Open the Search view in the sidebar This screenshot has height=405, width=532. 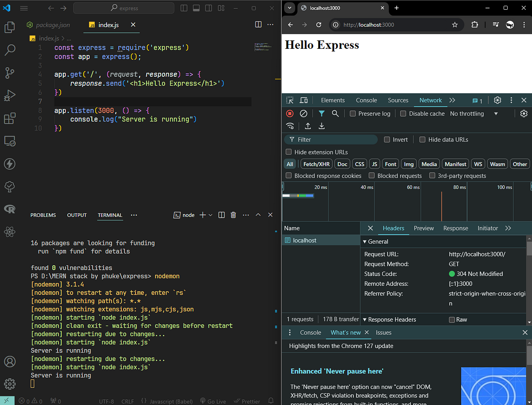pyautogui.click(x=10, y=50)
